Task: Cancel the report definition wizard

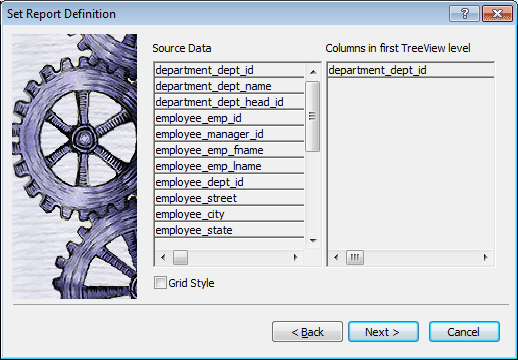Action: [x=464, y=332]
